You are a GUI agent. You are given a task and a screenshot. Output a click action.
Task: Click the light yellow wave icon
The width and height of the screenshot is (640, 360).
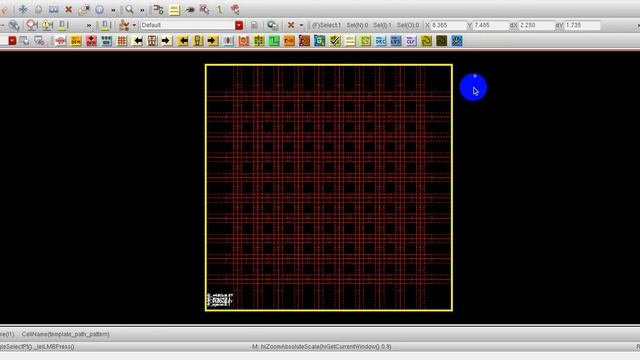click(x=426, y=41)
